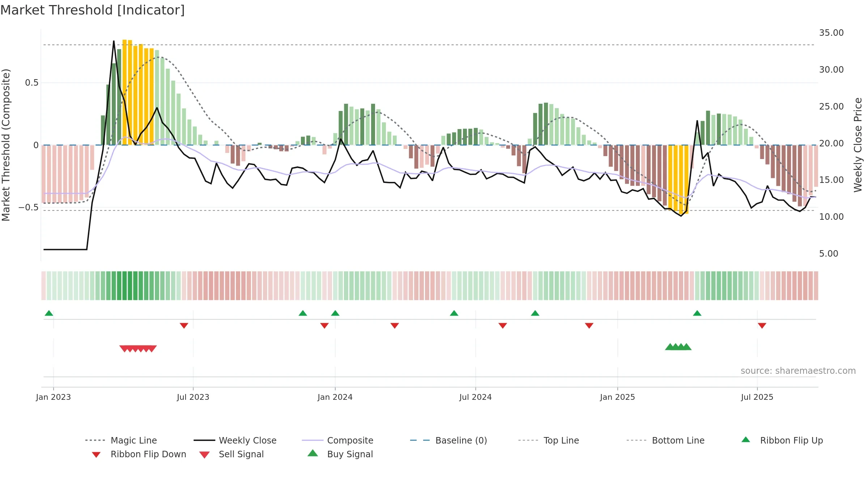Toggle the Magic Line legend entry
868x488 pixels.
pos(121,440)
